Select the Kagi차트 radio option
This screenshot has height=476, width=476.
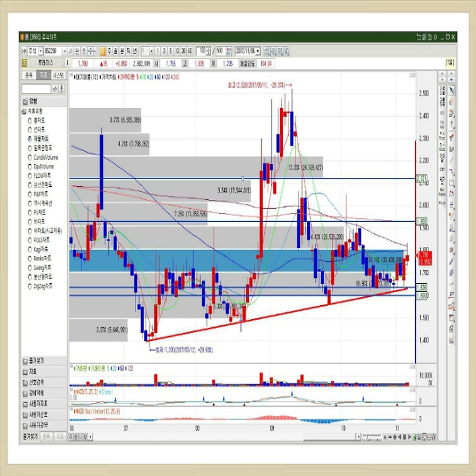coord(30,249)
